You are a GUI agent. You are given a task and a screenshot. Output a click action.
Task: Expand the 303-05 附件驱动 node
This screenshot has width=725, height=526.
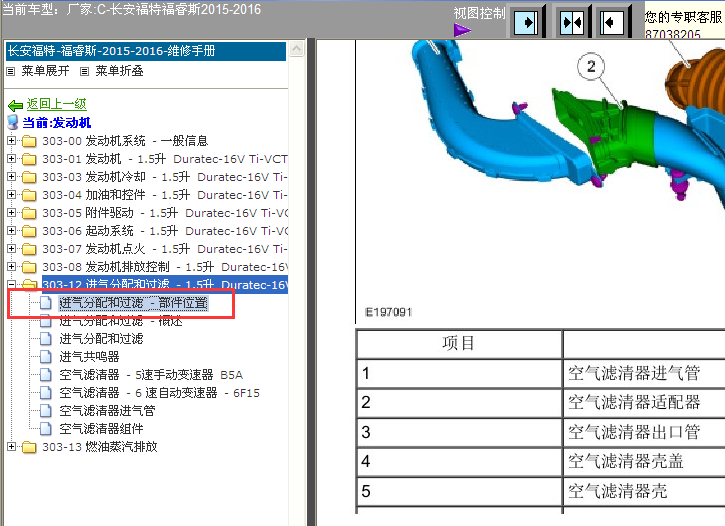[12, 212]
